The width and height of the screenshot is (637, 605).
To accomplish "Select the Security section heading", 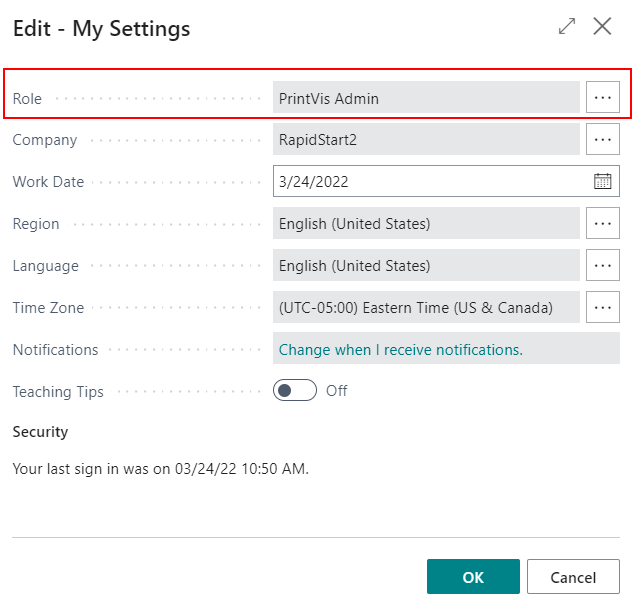I will point(40,432).
